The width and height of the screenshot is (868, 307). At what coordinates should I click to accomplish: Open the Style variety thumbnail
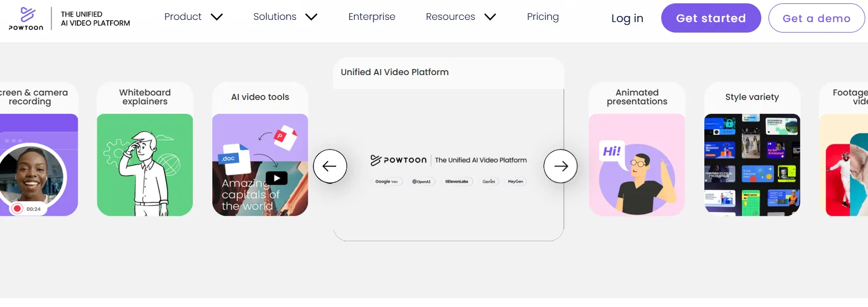tap(752, 165)
